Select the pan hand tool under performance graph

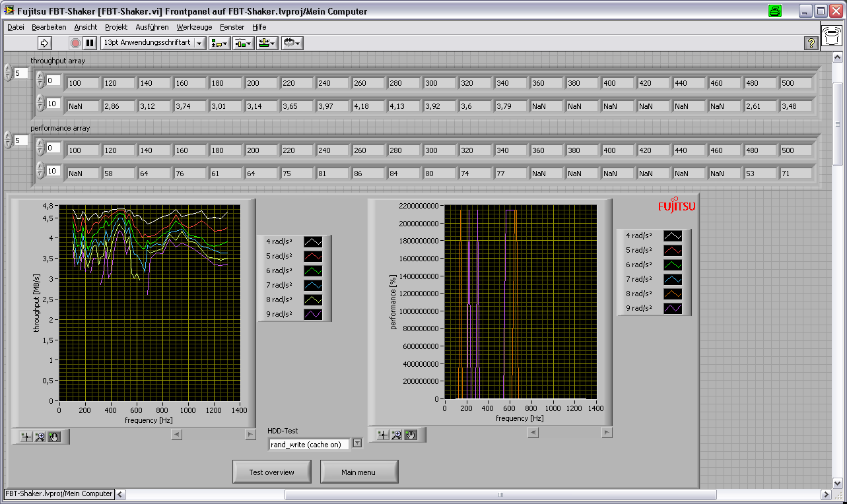pyautogui.click(x=411, y=434)
